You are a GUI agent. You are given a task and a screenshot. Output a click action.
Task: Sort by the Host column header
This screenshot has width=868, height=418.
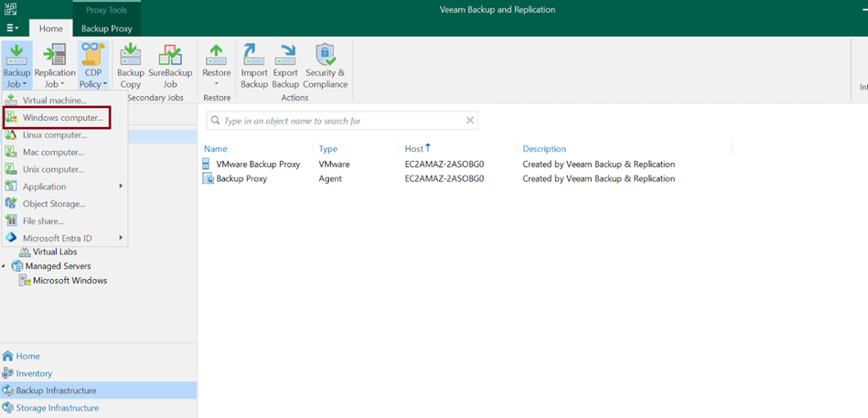(x=414, y=149)
